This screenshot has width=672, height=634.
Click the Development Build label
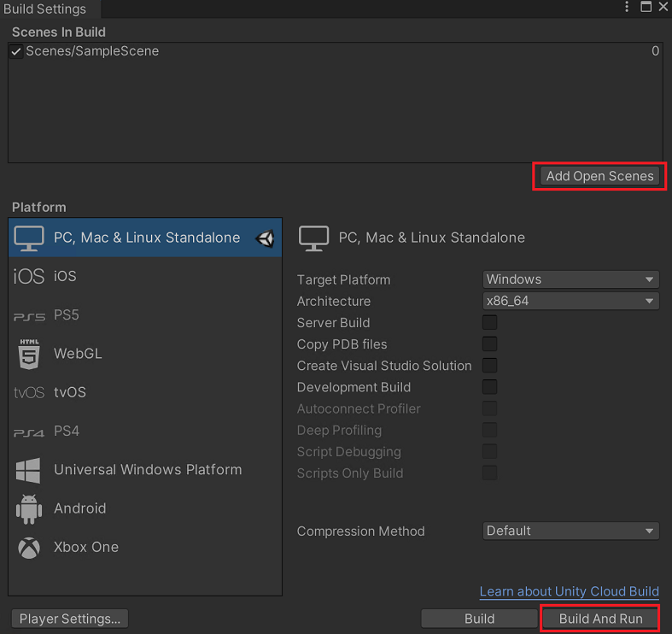354,387
